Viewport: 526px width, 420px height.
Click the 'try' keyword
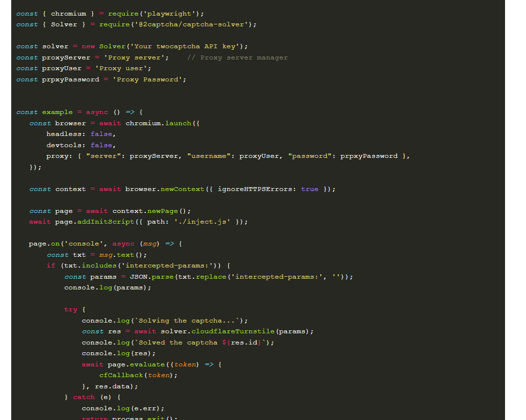(x=71, y=310)
